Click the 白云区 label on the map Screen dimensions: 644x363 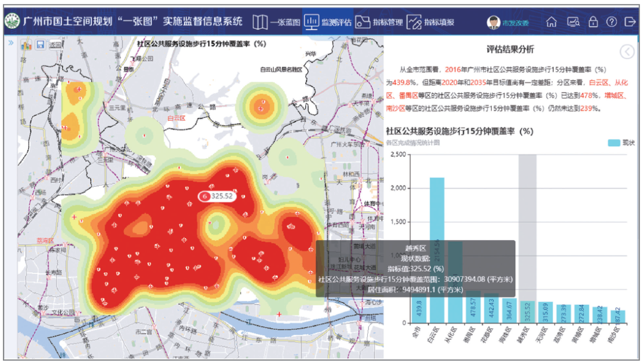176,118
